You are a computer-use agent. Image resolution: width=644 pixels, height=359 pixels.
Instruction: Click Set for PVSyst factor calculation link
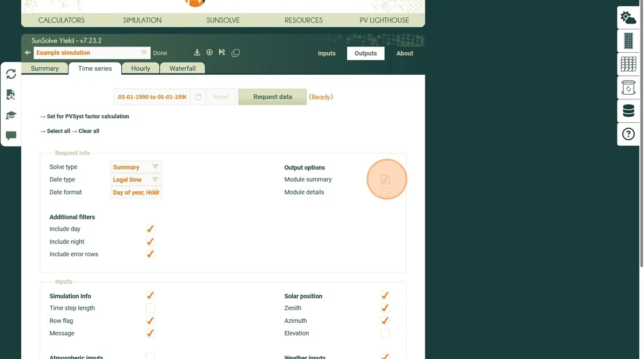87,117
